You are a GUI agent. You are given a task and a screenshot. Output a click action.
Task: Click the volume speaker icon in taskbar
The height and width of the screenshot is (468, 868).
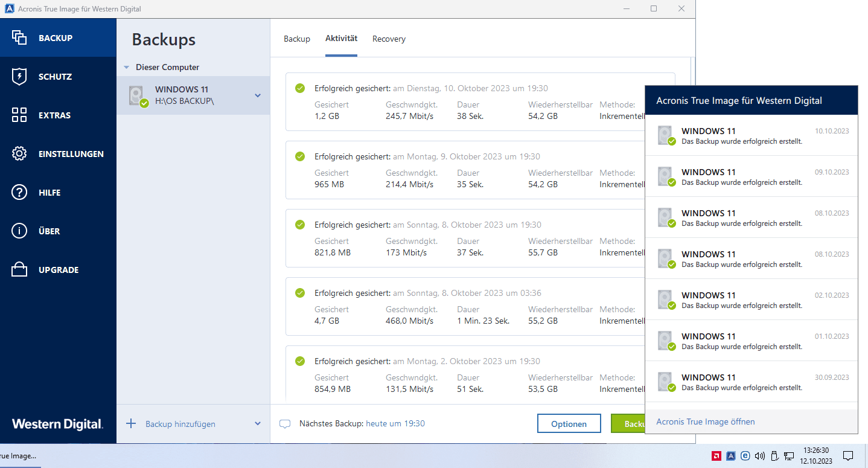point(760,456)
